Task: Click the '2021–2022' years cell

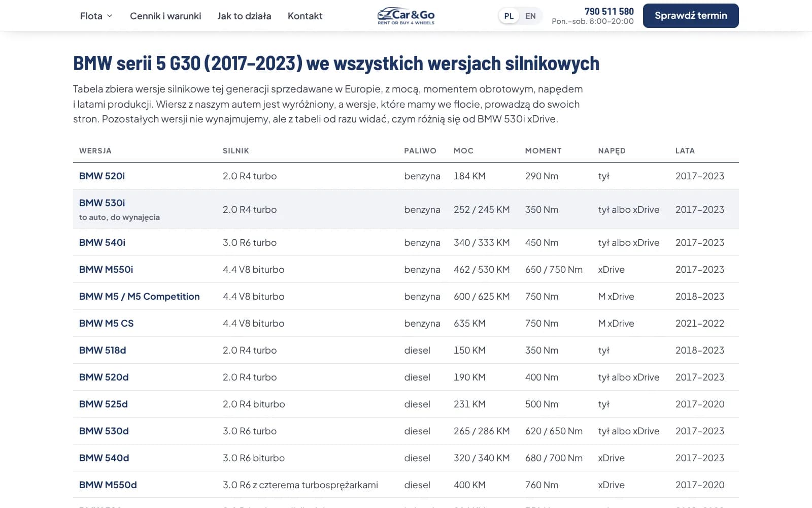Action: (x=700, y=324)
